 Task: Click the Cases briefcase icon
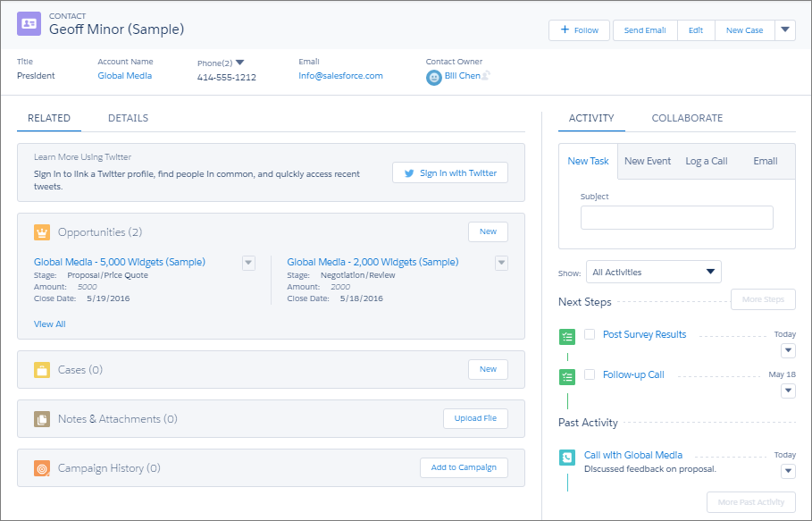42,370
